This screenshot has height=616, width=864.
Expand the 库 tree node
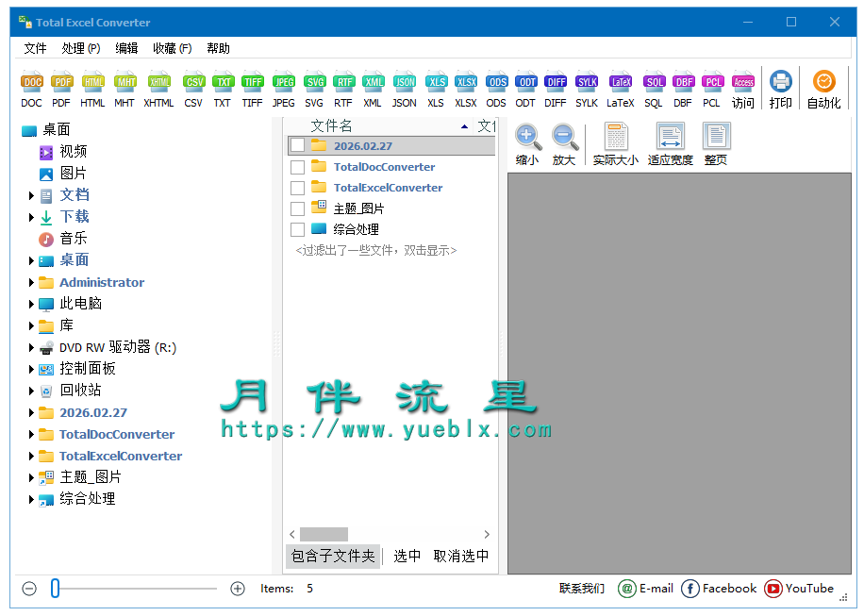coord(31,326)
